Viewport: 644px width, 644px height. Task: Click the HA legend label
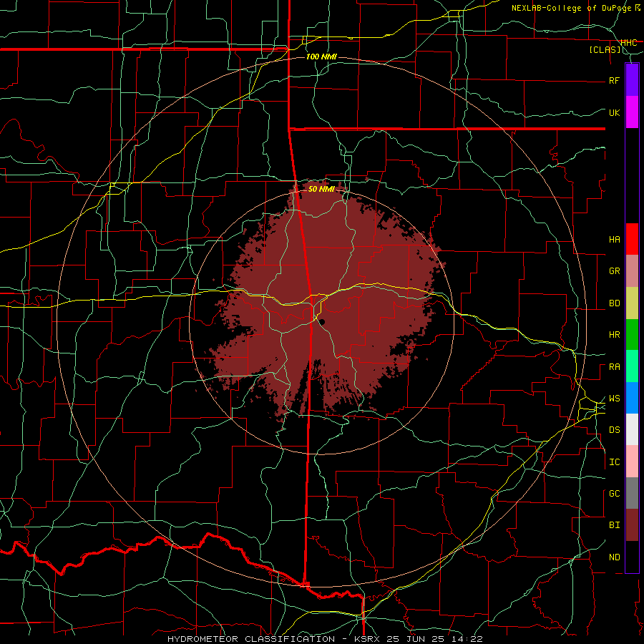(x=614, y=240)
